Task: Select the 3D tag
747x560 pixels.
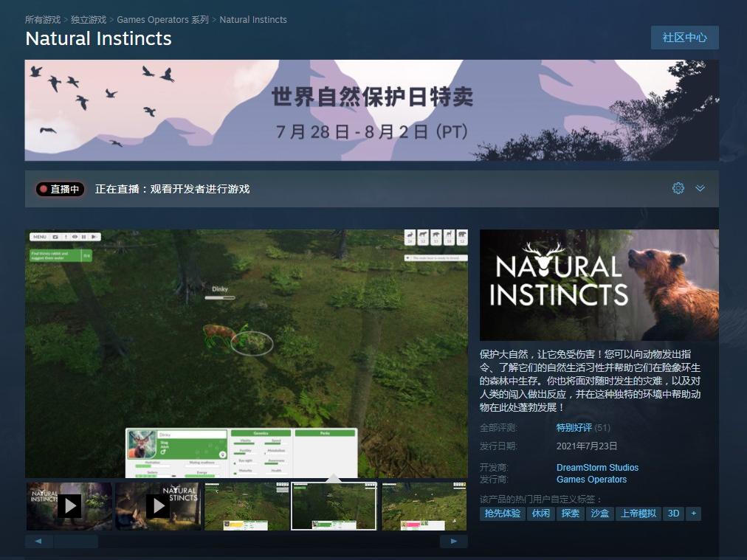Action: click(x=674, y=514)
